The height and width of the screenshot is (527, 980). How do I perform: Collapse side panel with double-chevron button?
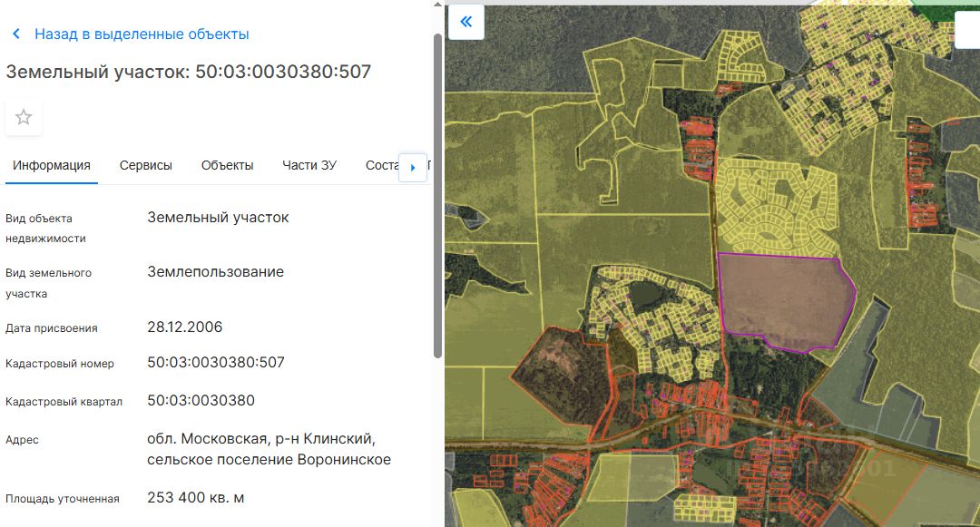[x=466, y=22]
